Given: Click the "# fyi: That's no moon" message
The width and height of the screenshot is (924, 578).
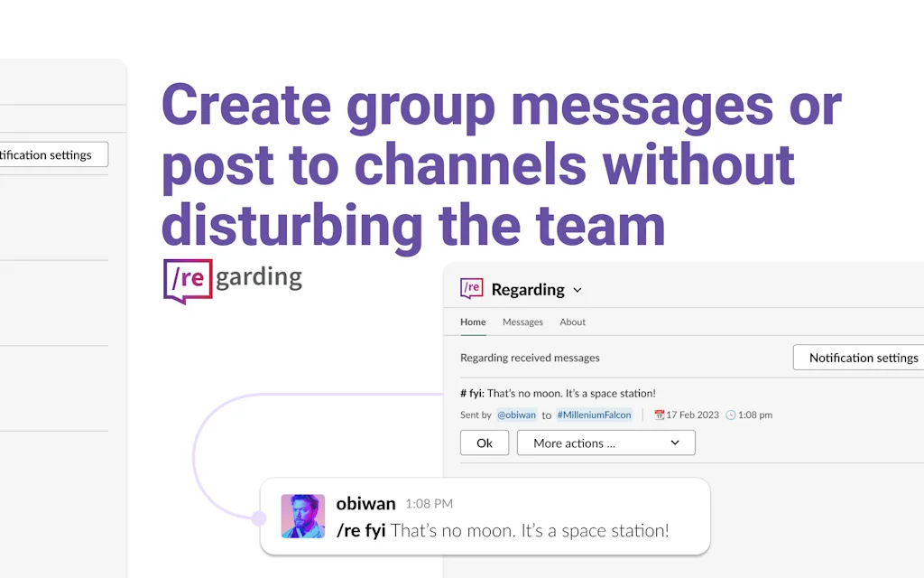Looking at the screenshot, I should [558, 393].
